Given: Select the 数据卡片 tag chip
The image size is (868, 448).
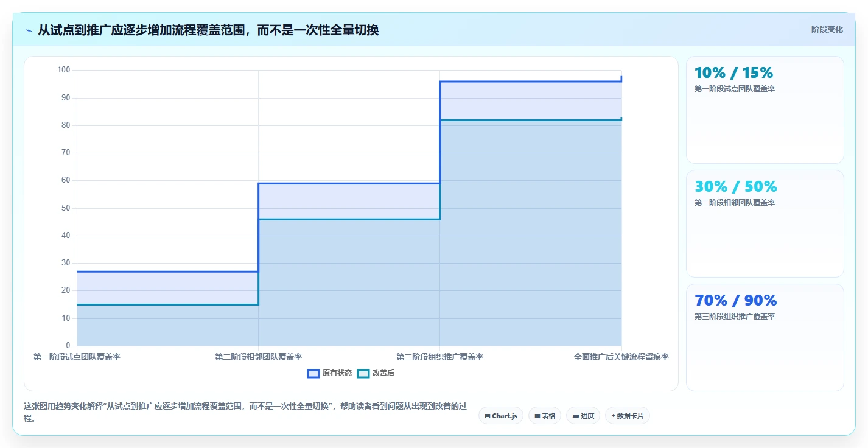Looking at the screenshot, I should point(628,416).
